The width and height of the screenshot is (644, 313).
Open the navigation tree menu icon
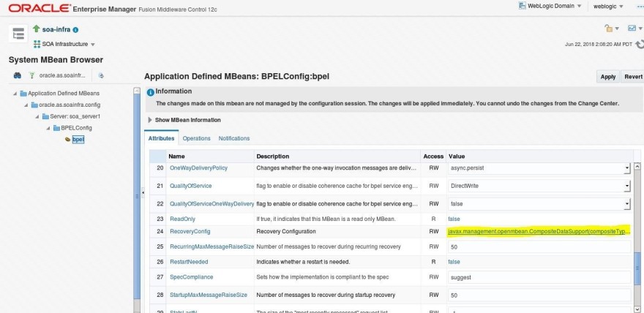click(18, 34)
